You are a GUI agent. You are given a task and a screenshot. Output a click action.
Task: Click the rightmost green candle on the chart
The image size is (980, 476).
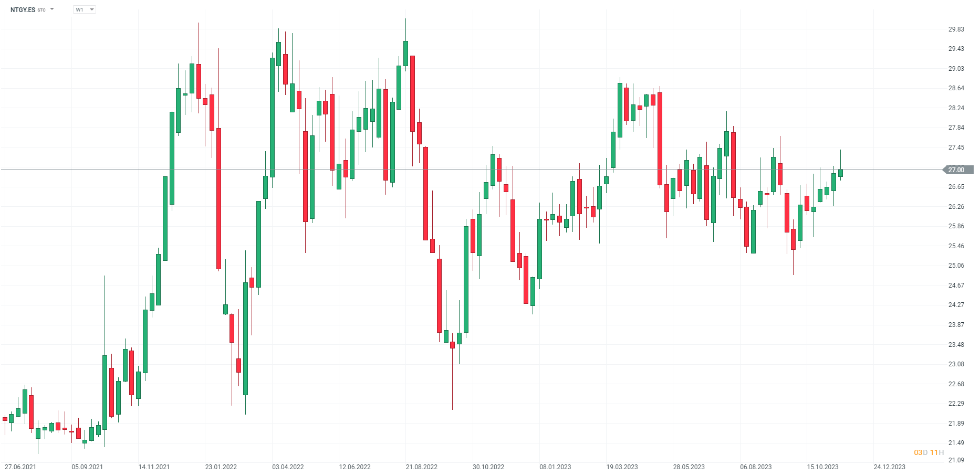click(x=840, y=172)
